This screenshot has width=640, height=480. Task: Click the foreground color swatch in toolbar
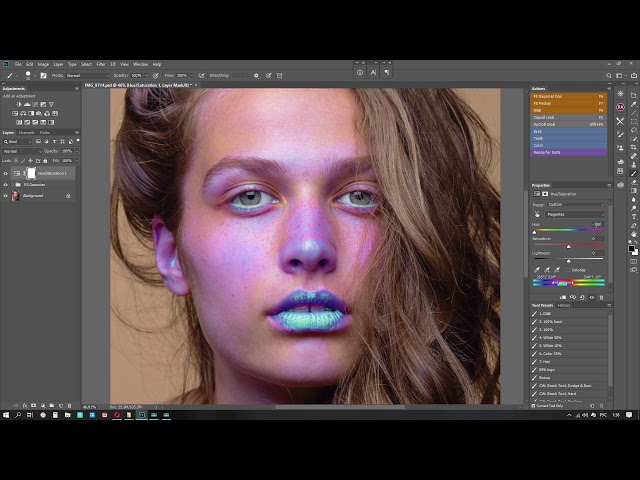tap(632, 248)
